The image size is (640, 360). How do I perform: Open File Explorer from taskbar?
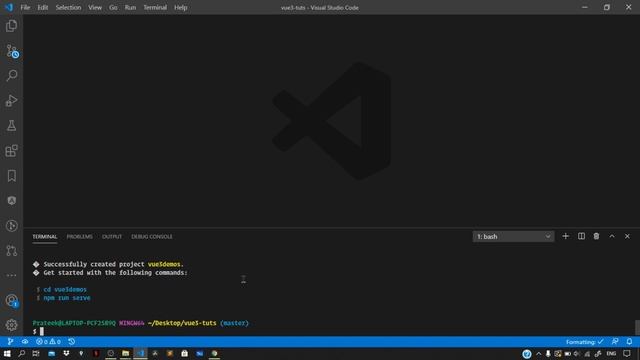click(x=125, y=353)
